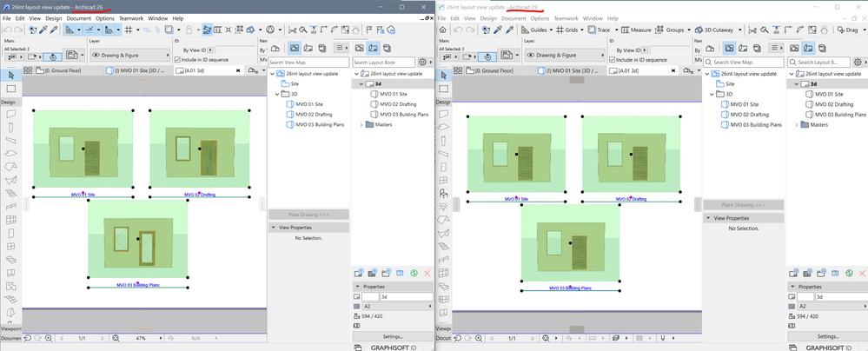Open Drawing & Figure layer dropdown in Archicad 29

[x=565, y=56]
